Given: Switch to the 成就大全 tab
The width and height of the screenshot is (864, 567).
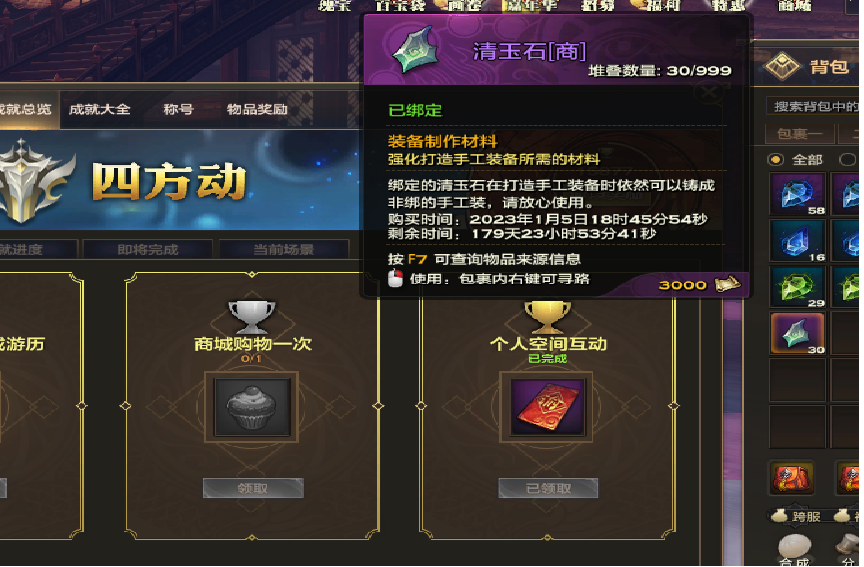Looking at the screenshot, I should pyautogui.click(x=100, y=109).
